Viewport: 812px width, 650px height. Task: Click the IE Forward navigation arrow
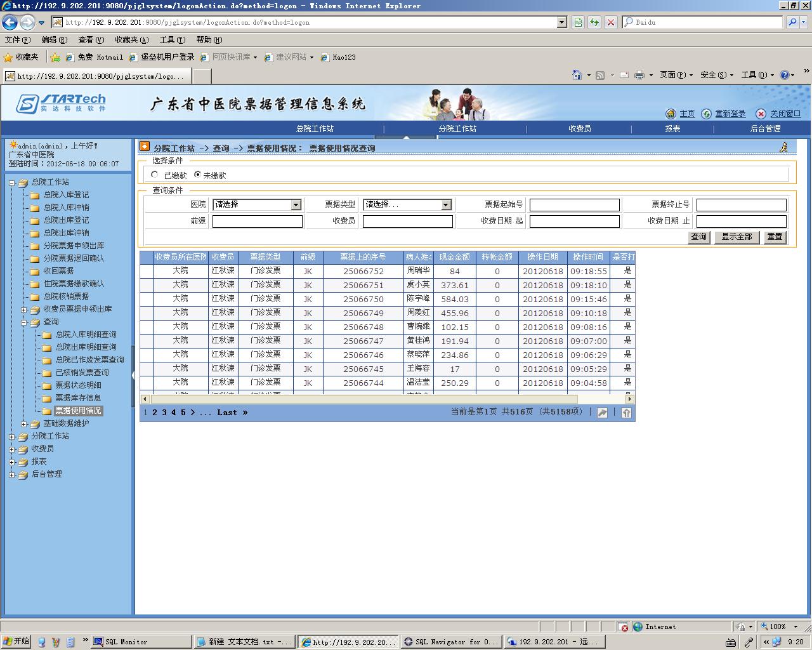coord(27,22)
